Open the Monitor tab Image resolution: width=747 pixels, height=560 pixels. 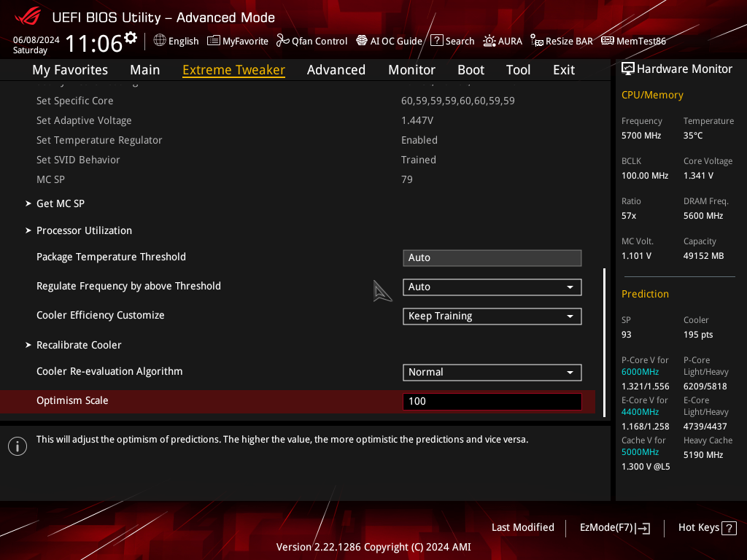coord(411,70)
